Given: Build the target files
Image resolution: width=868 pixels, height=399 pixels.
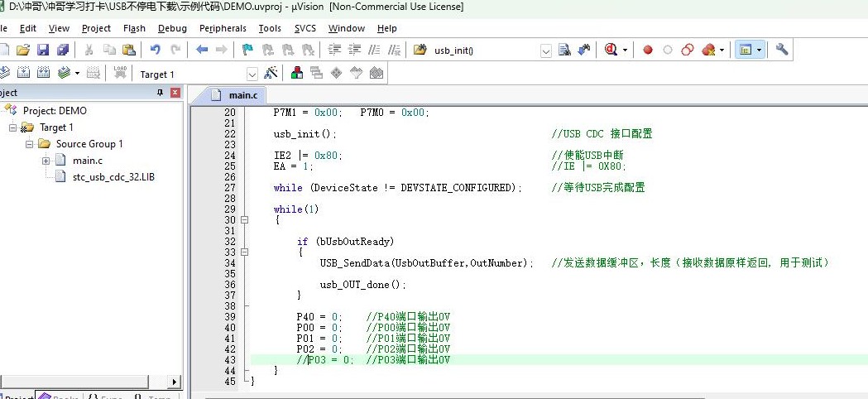Looking at the screenshot, I should click(x=23, y=73).
